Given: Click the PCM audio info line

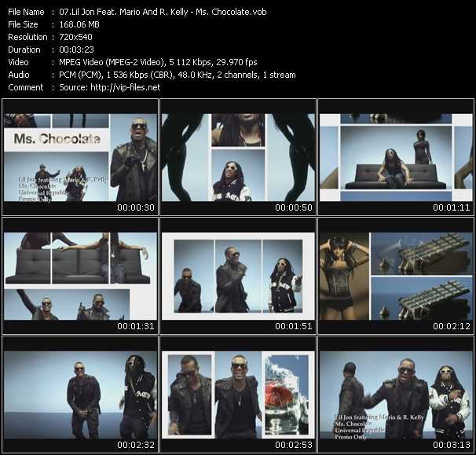Looking at the screenshot, I should (178, 75).
